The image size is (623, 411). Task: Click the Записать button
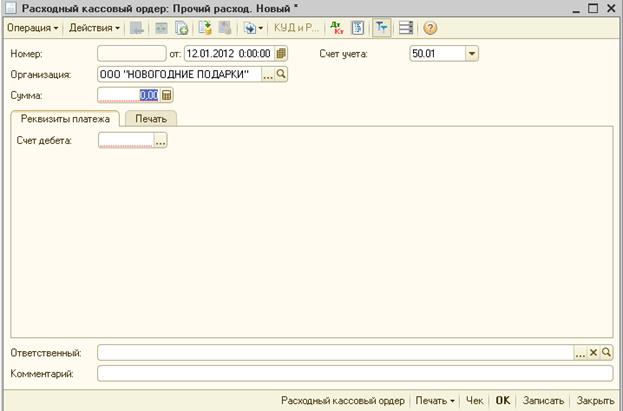point(543,400)
